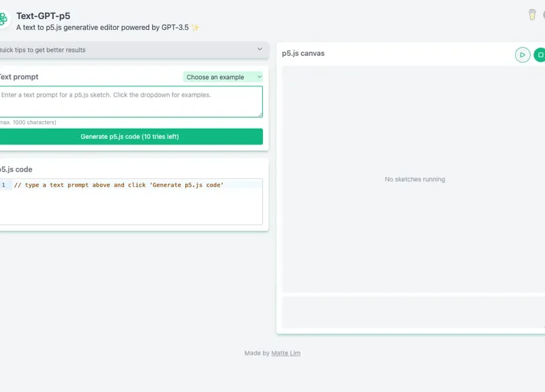This screenshot has width=545, height=392.
Task: Expand the quick tips chevron
Action: pos(260,49)
